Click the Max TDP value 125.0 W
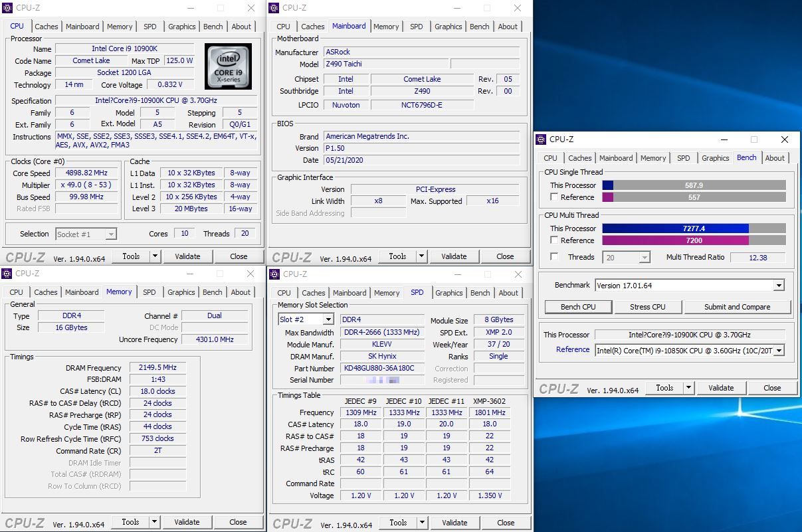 coord(179,60)
